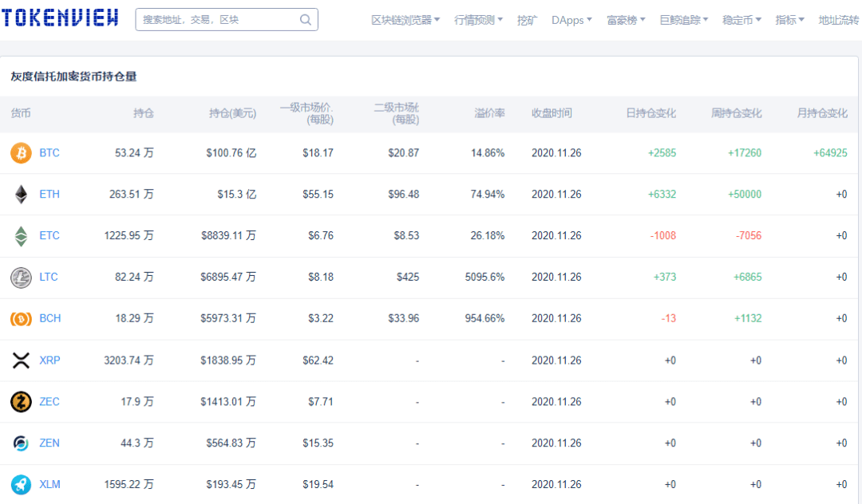Screen dimensions: 862x504
Task: Click the search magnifier icon
Action: (x=306, y=20)
